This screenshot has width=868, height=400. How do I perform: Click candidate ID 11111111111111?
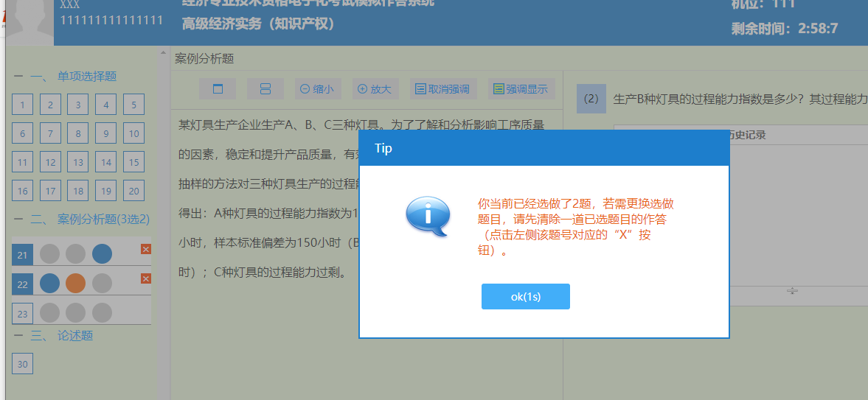pyautogui.click(x=112, y=21)
